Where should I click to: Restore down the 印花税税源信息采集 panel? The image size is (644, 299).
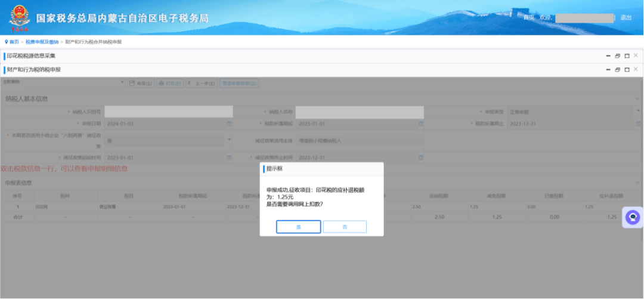pos(618,56)
